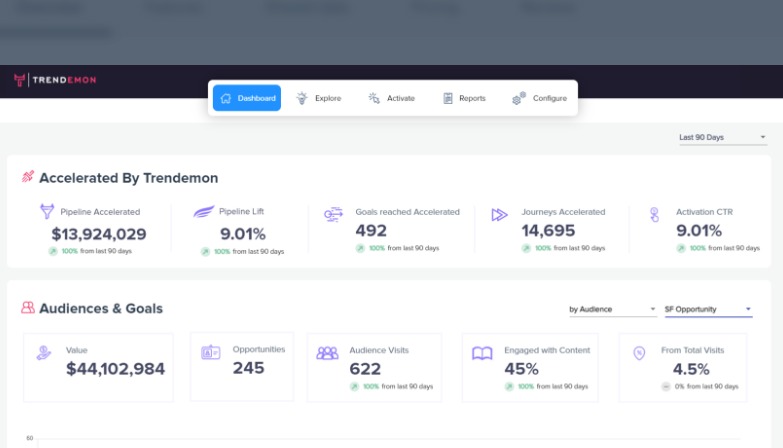Image resolution: width=783 pixels, height=448 pixels.
Task: Click the Explore lightbulb icon
Action: click(x=302, y=98)
